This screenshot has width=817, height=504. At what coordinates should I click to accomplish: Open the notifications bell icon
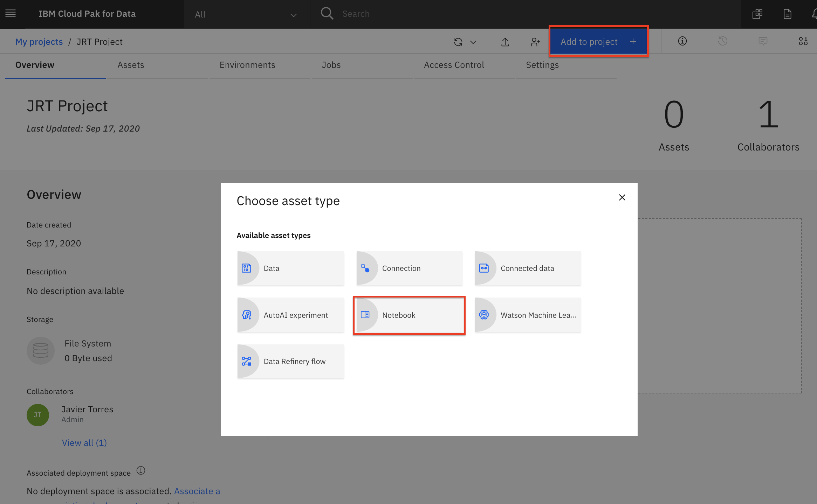814,14
